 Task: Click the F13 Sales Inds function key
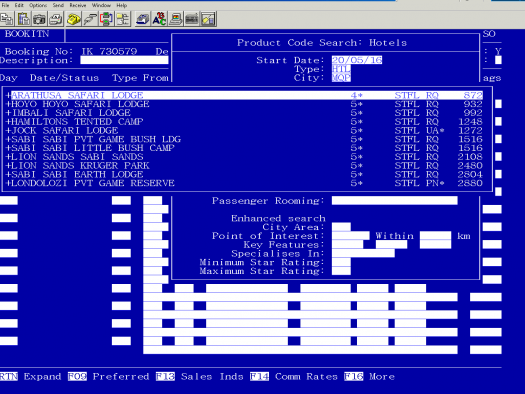pyautogui.click(x=200, y=377)
